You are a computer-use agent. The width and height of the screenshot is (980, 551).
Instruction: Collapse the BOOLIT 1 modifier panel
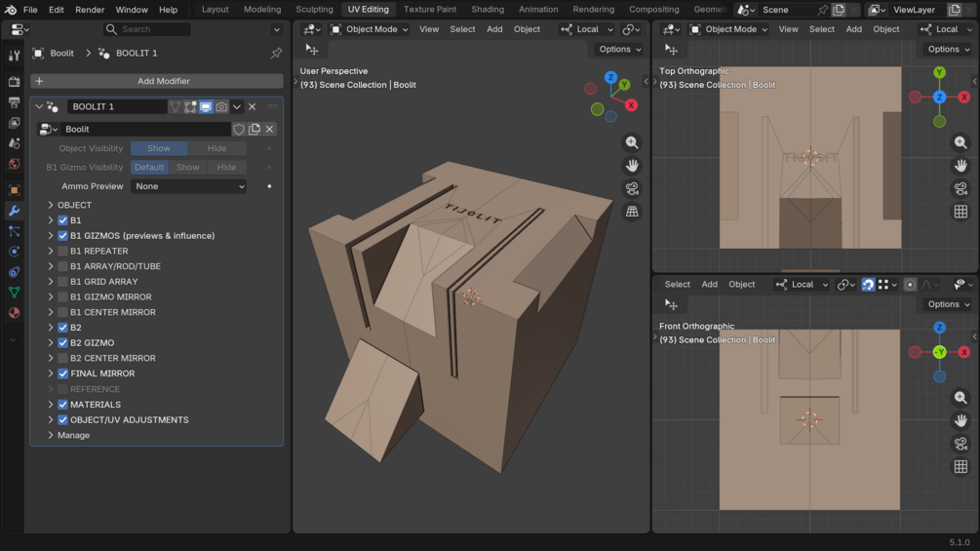click(39, 107)
